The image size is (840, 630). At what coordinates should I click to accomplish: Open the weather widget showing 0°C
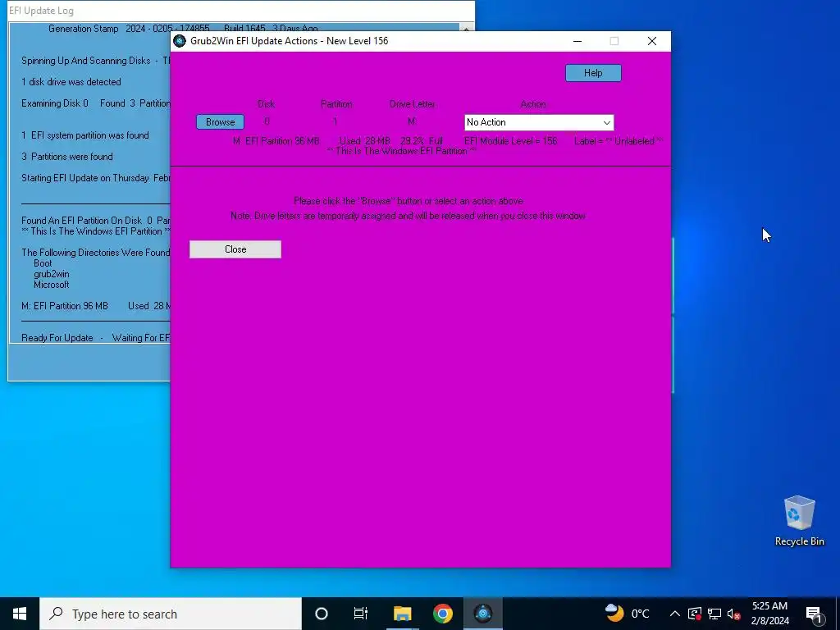pos(627,614)
